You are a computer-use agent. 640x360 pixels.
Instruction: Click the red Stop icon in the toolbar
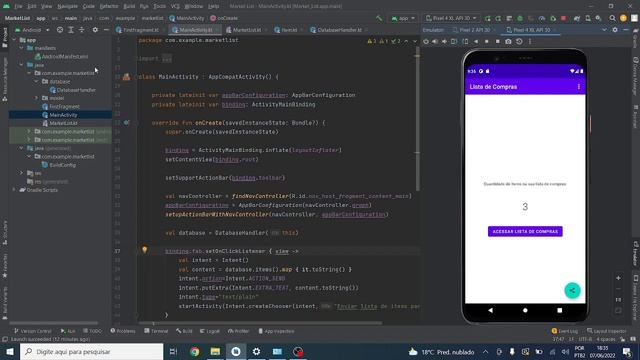[564, 18]
